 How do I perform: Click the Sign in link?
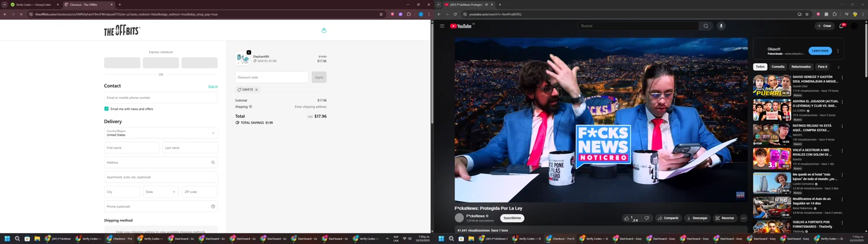tap(213, 87)
